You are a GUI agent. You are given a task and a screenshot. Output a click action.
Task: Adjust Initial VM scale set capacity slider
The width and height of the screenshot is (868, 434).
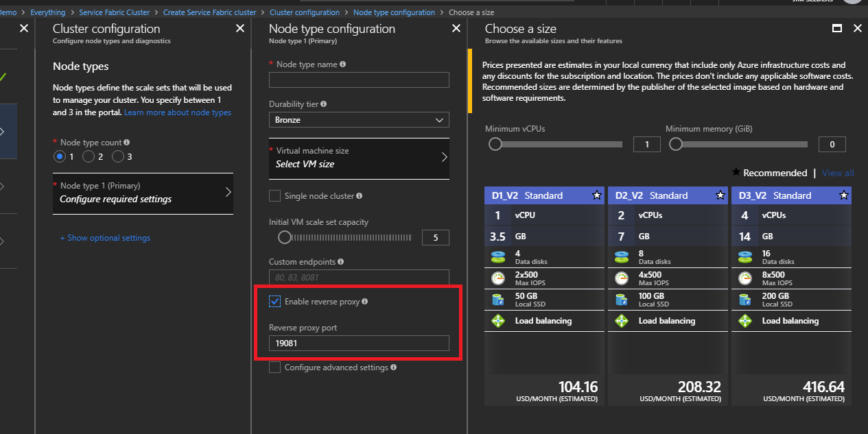tap(284, 237)
